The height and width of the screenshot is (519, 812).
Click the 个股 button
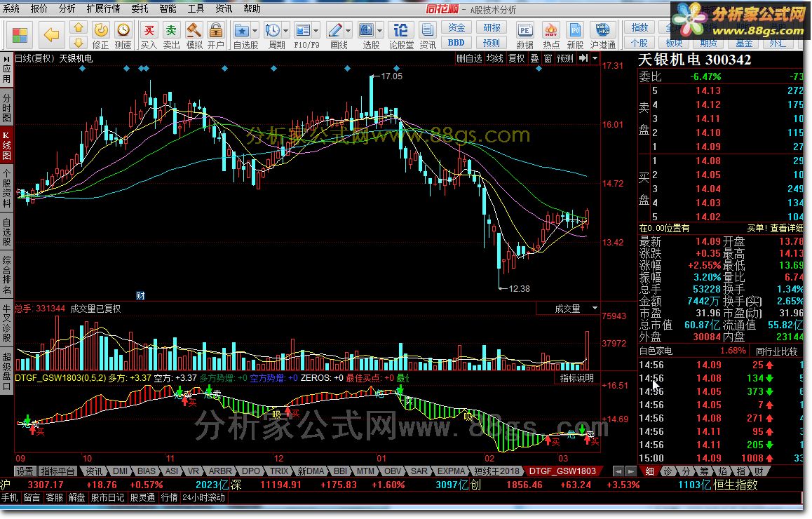pos(640,43)
